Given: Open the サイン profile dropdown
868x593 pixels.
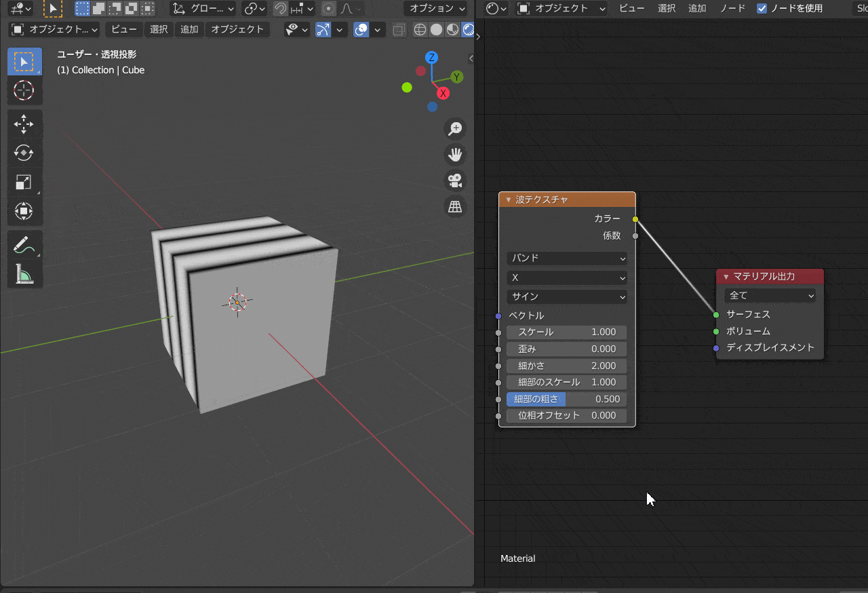Looking at the screenshot, I should 567,296.
